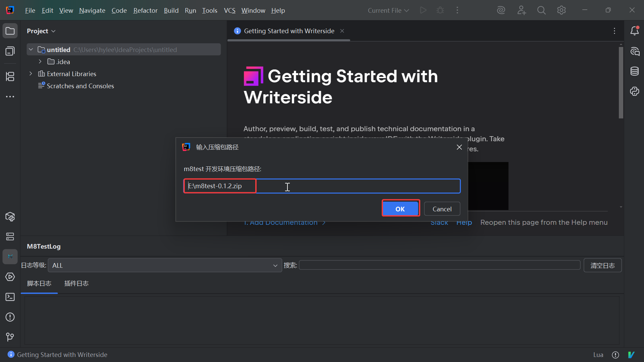Open the Database tool window icon
The image size is (644, 362).
(x=634, y=71)
